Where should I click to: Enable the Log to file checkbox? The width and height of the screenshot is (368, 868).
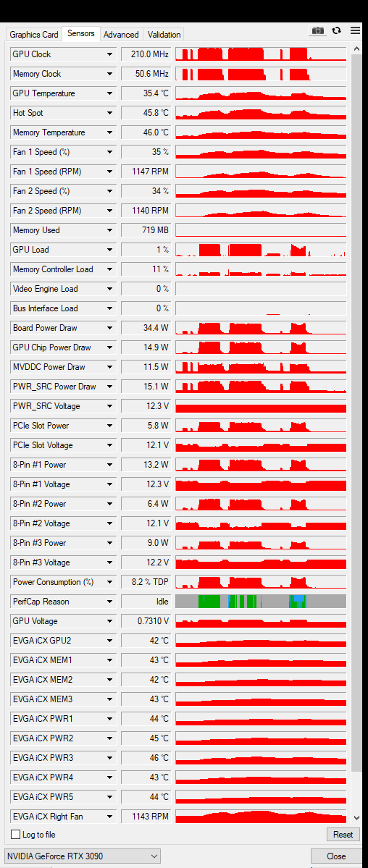(15, 834)
